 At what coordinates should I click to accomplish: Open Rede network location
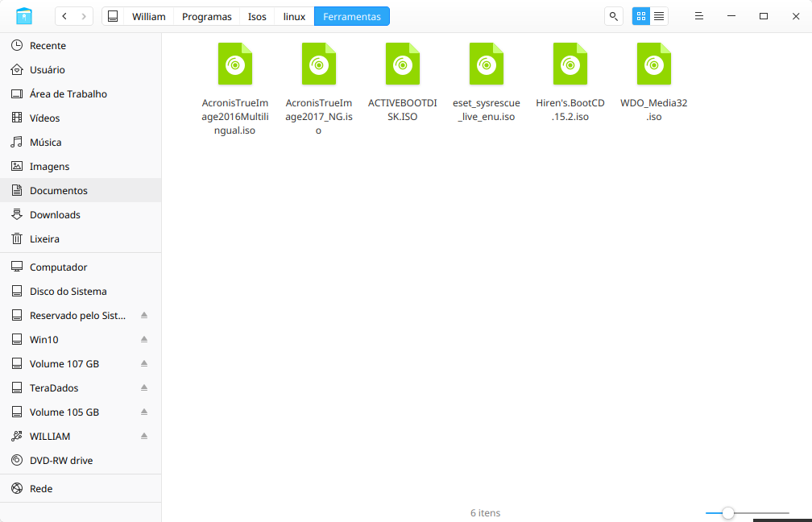[81, 489]
